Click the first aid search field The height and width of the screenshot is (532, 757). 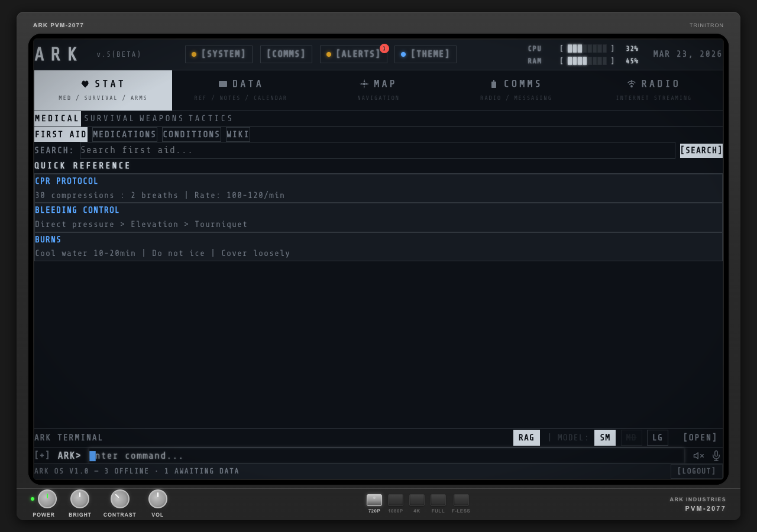[x=378, y=150]
